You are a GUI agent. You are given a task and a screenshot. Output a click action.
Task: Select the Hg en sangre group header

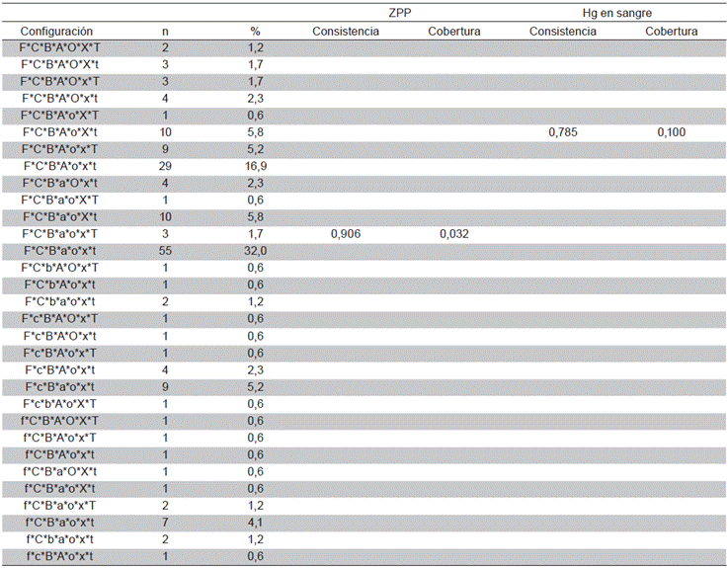(x=617, y=12)
